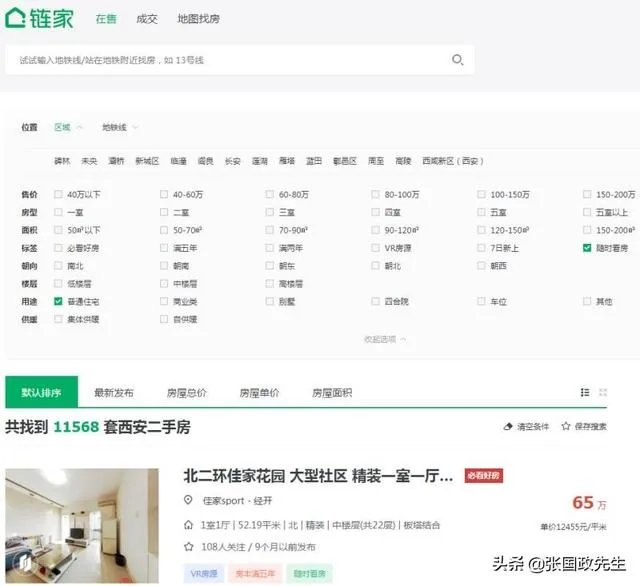Select the 西咸新区（西安）district link
640x586 pixels.
[x=453, y=161]
